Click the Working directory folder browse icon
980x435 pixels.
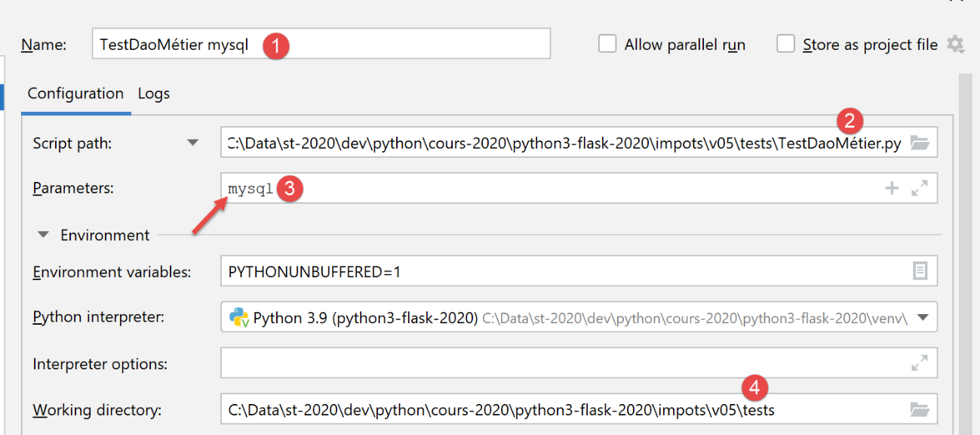919,410
